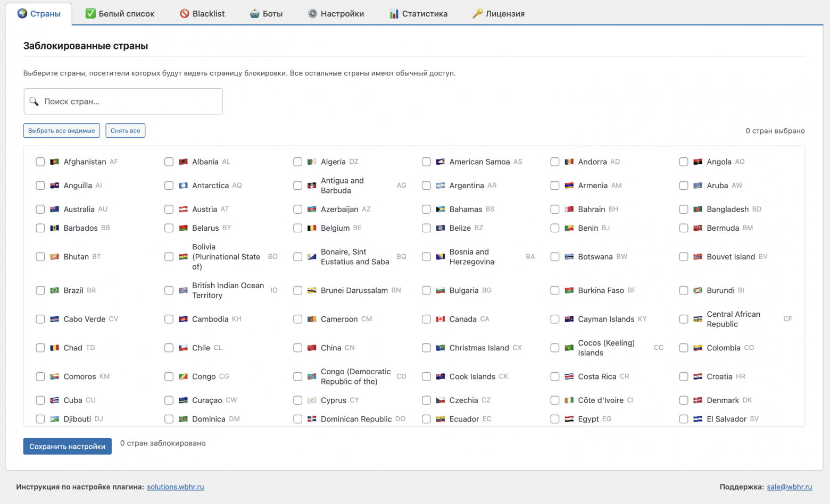Viewport: 830px width, 504px height.
Task: Click the Cameroon flag icon
Action: coord(312,319)
